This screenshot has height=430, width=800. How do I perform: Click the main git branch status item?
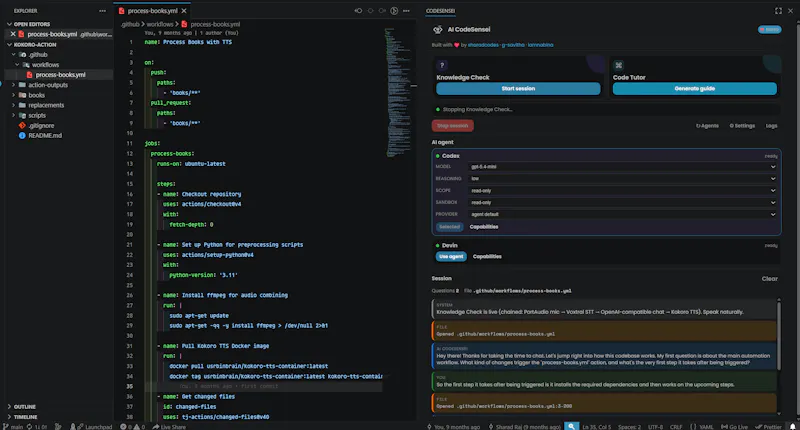click(x=13, y=427)
